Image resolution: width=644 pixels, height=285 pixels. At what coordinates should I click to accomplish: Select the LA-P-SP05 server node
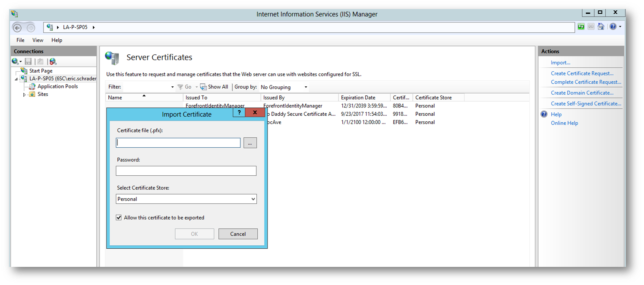coord(62,79)
